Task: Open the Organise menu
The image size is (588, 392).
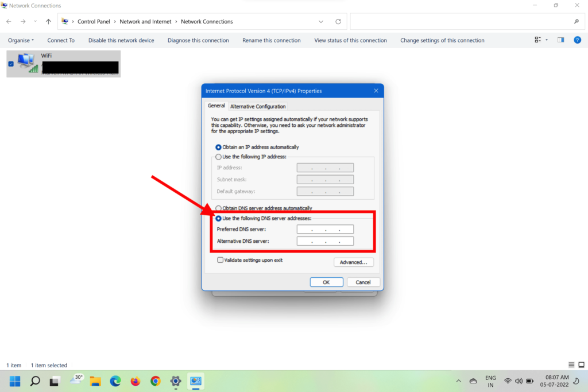Action: click(x=21, y=41)
